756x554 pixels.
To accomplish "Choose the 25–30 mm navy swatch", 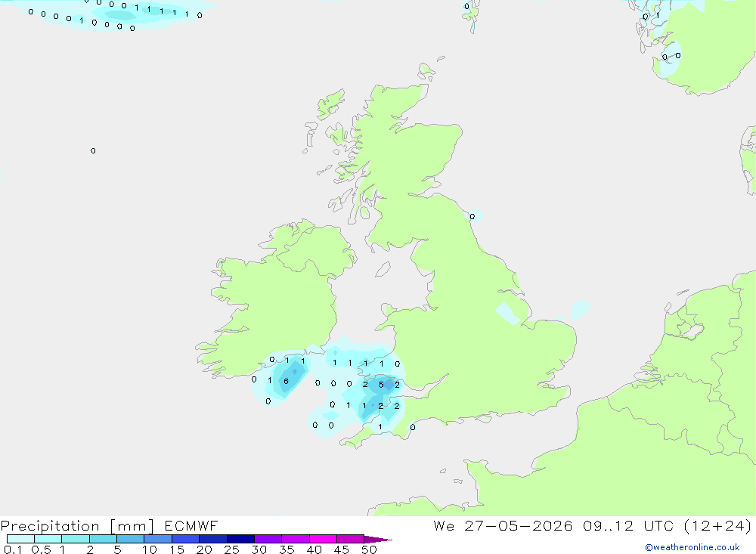I will point(240,539).
